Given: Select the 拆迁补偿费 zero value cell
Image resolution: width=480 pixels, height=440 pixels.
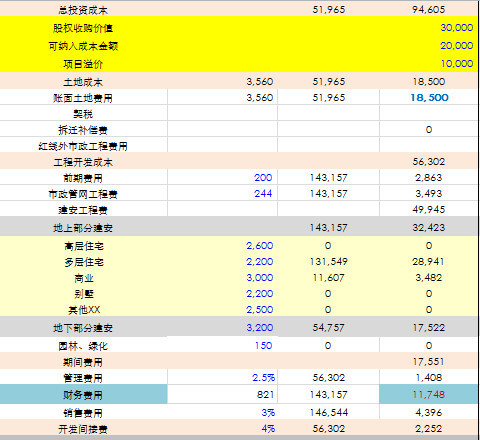Looking at the screenshot, I should (x=429, y=129).
